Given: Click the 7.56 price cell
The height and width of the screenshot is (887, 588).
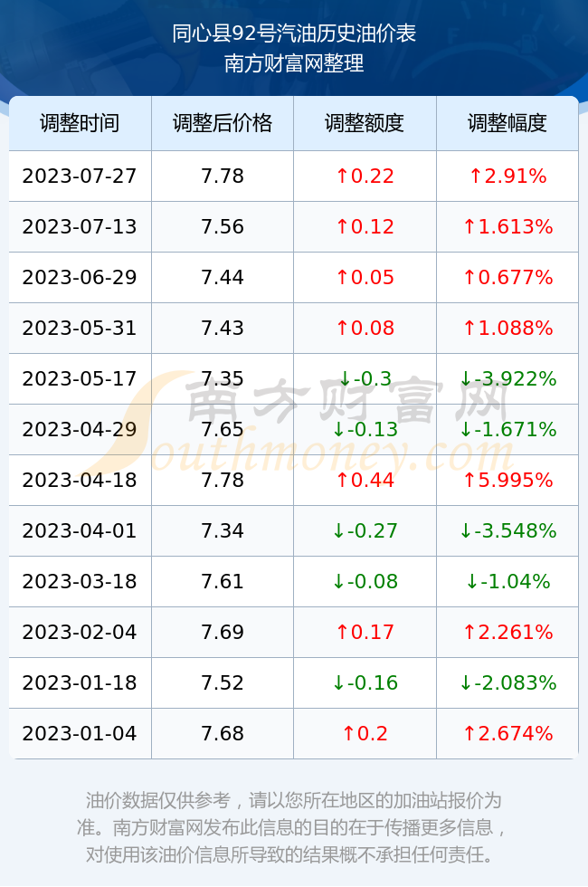Looking at the screenshot, I should click(223, 227).
